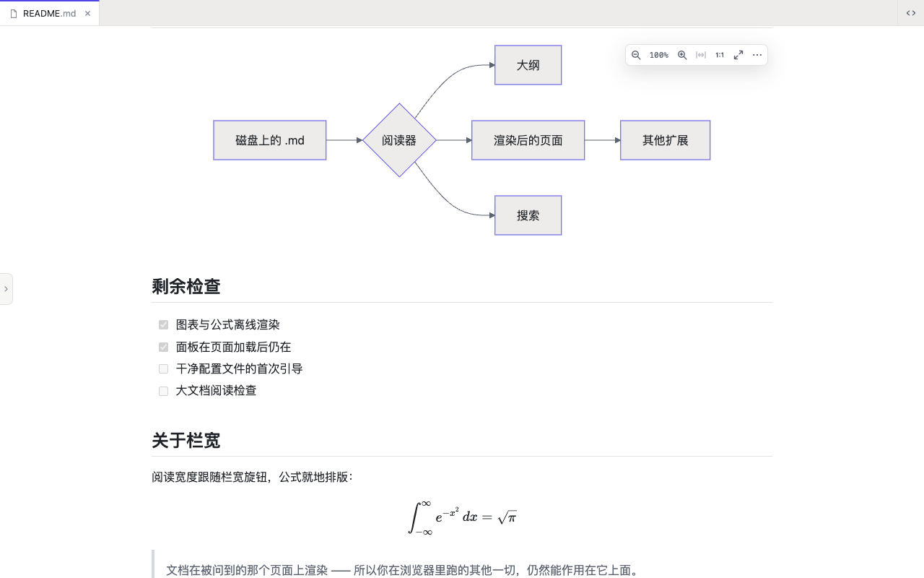Image resolution: width=924 pixels, height=578 pixels.
Task: Click the README.md file icon
Action: 14,13
